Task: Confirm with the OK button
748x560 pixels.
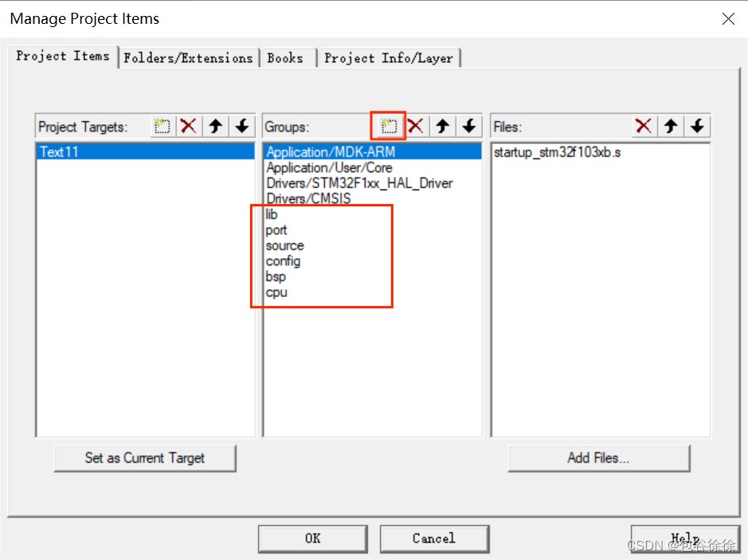Action: [x=313, y=538]
